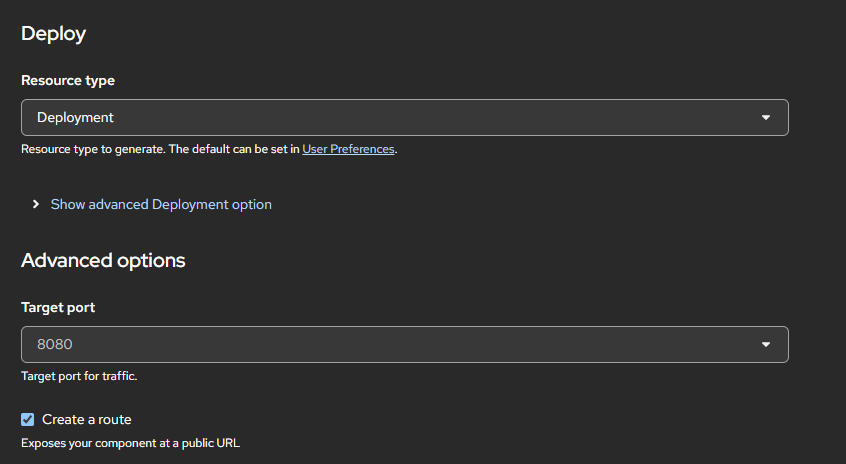The height and width of the screenshot is (464, 846).
Task: Click the "Target port" field label
Action: [x=58, y=307]
